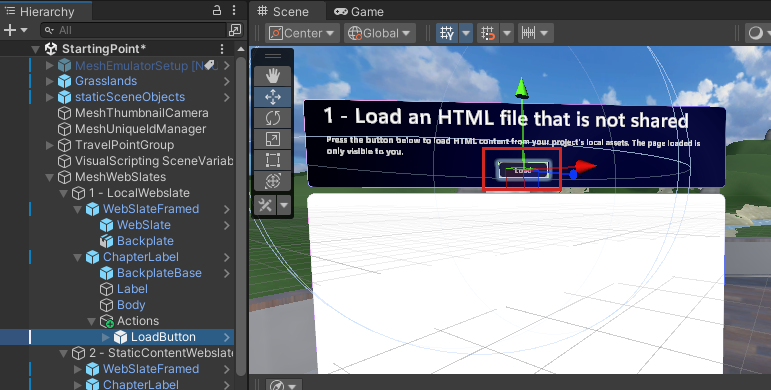
Task: Open snap increment settings dropdown
Action: pos(544,33)
